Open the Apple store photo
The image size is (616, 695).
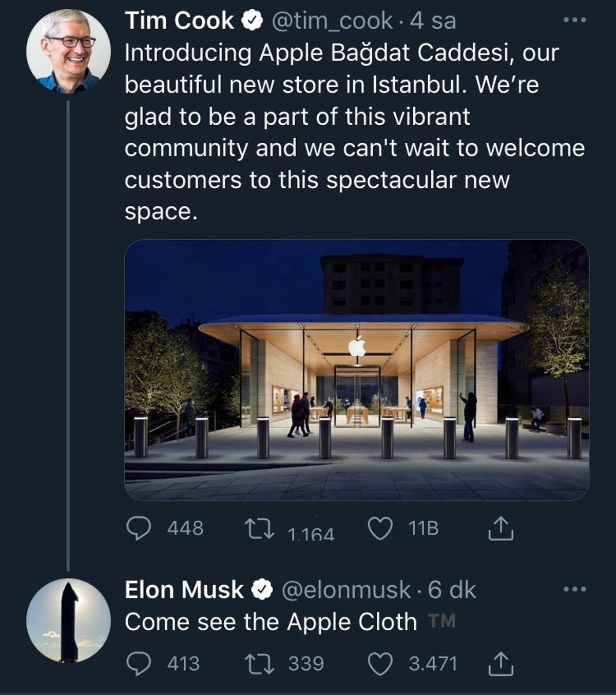[x=356, y=370]
